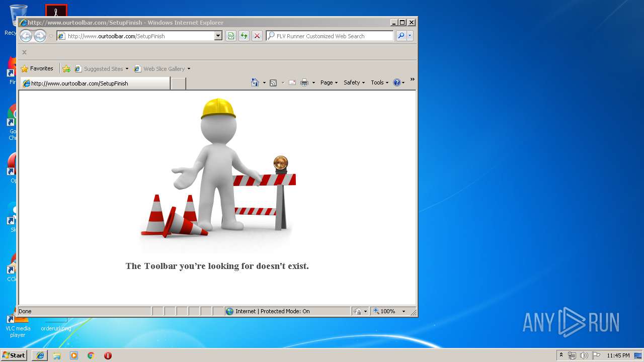Screen dimensions: 644x362
Task: Print the page with the printer icon
Action: click(x=304, y=82)
